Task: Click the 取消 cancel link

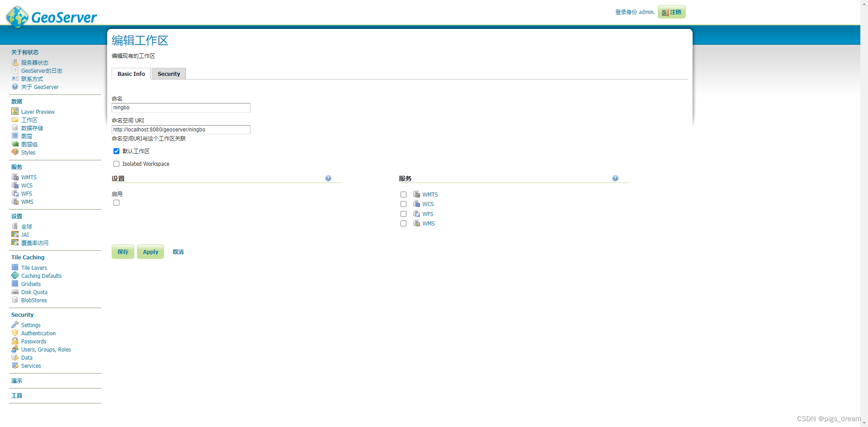Action: (178, 252)
